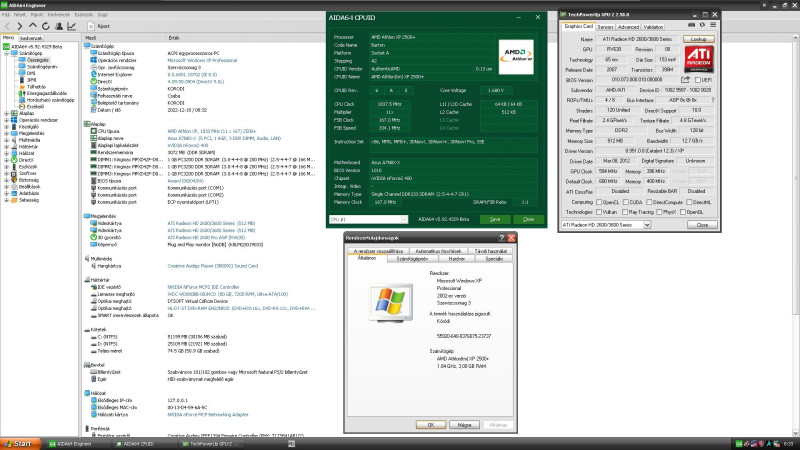Click the Lookup button in GPU-Z

pyautogui.click(x=698, y=39)
